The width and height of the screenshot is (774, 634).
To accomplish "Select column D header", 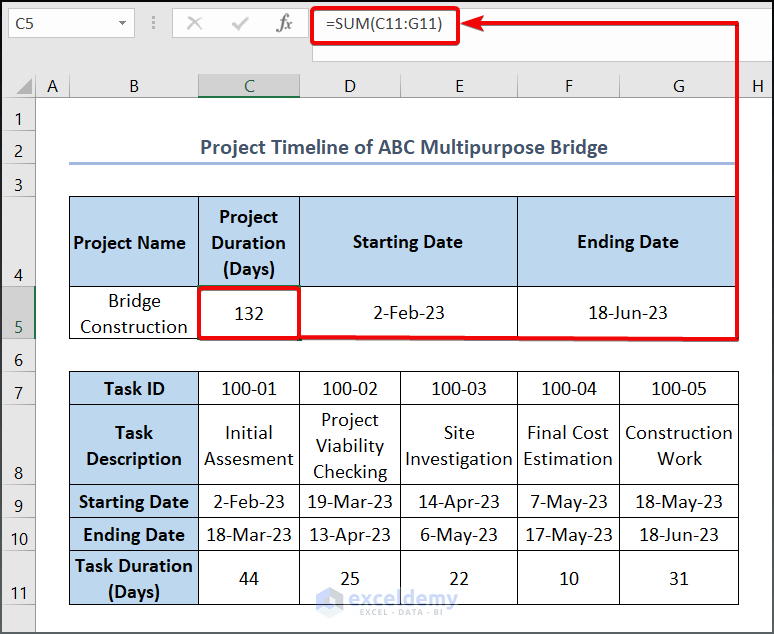I will (x=350, y=86).
